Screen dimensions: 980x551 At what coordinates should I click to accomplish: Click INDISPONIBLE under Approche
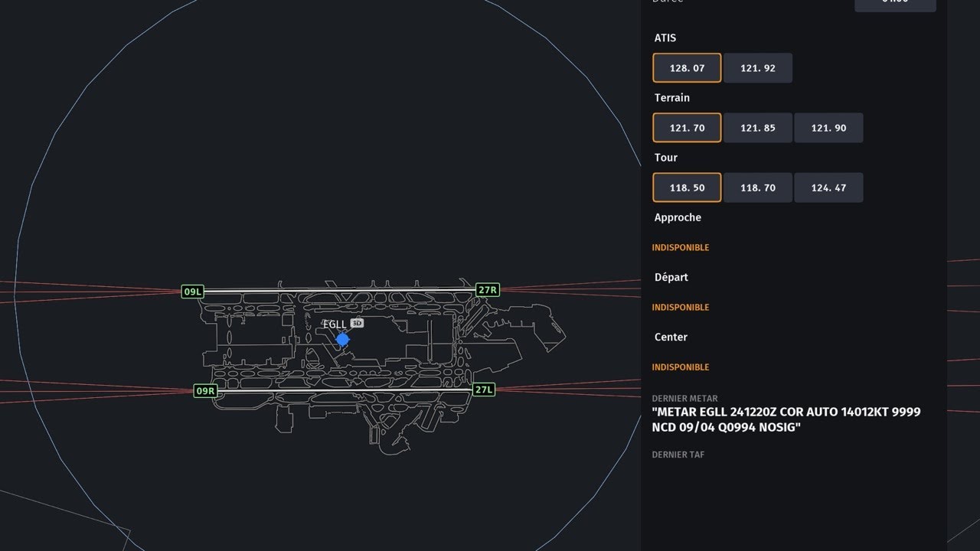click(x=680, y=248)
